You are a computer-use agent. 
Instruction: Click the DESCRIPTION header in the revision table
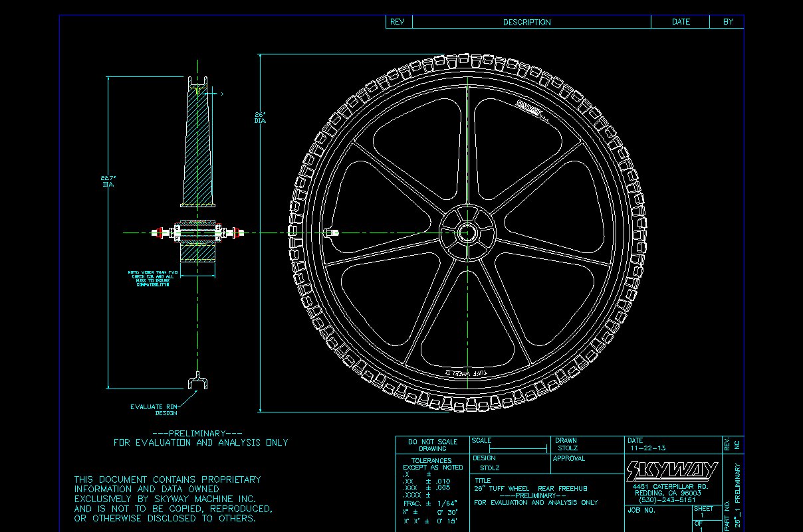tap(526, 22)
